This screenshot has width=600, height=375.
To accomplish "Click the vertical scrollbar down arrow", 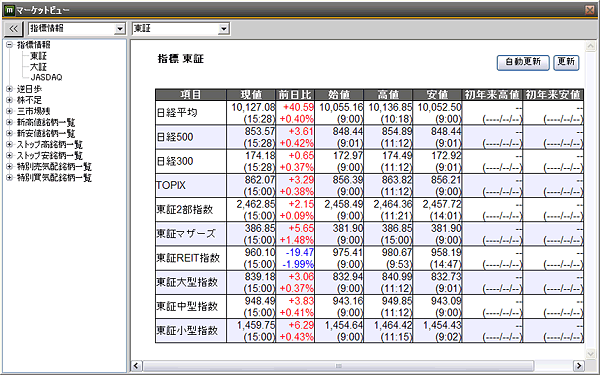I will pyautogui.click(x=590, y=354).
